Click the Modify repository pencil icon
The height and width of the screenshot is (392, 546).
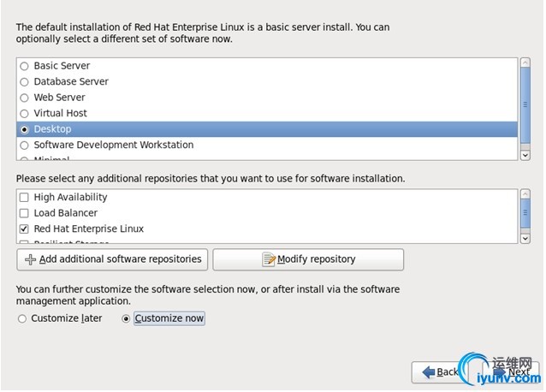point(269,259)
